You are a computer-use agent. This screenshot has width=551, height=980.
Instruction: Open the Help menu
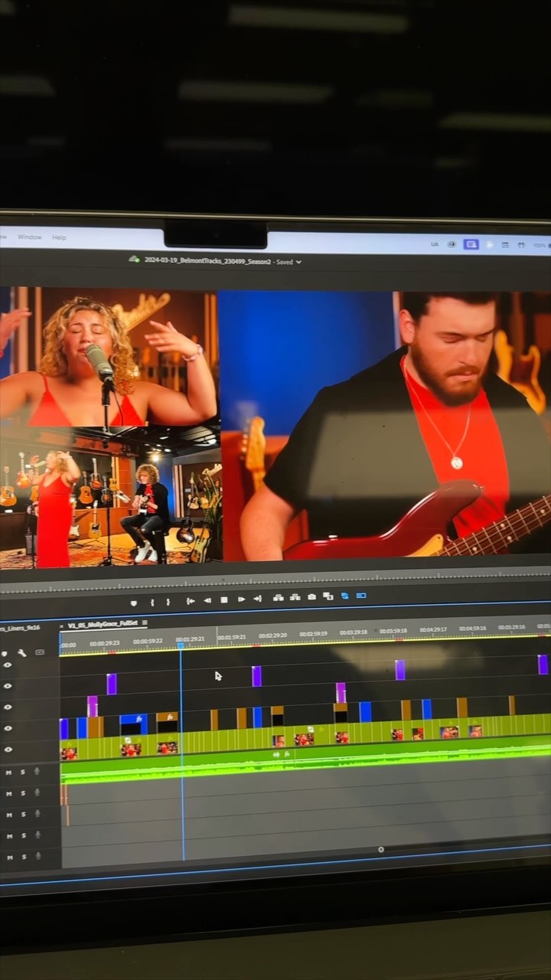[59, 237]
